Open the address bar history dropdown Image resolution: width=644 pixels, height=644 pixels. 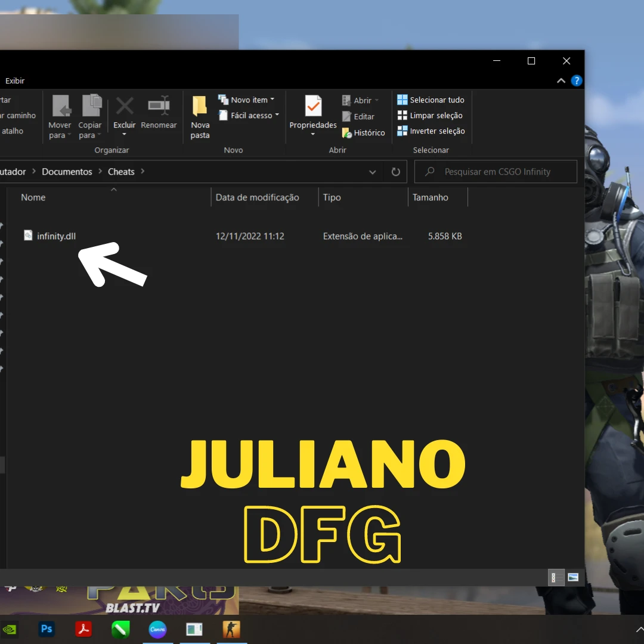coord(373,172)
